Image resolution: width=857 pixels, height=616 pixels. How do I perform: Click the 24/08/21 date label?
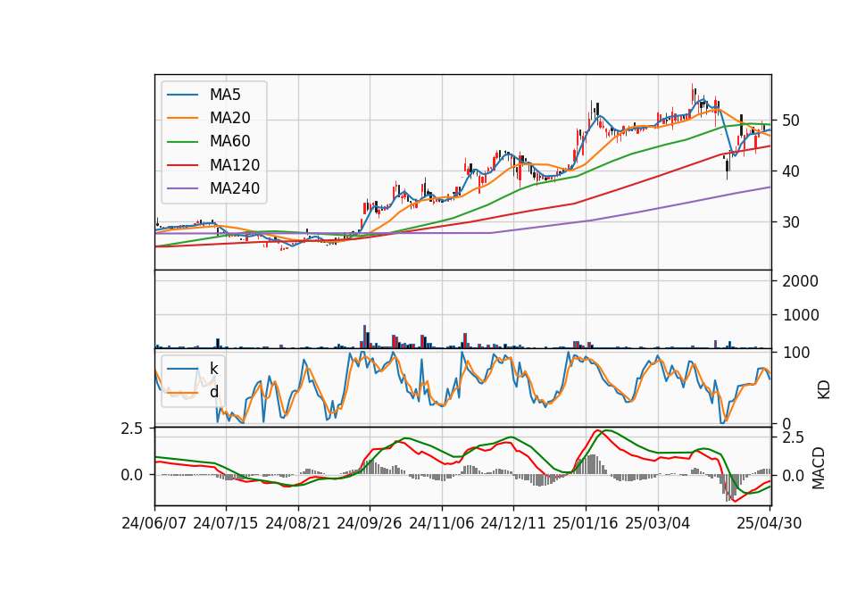298,523
